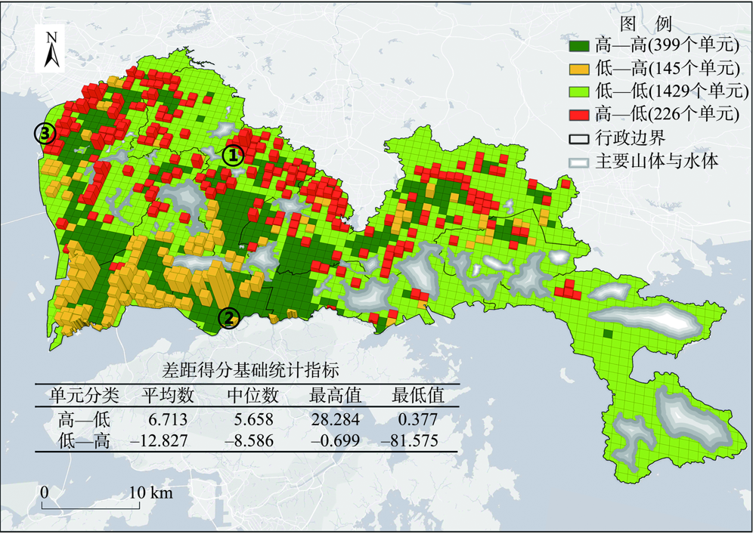Click the median value 5.658

point(253,420)
